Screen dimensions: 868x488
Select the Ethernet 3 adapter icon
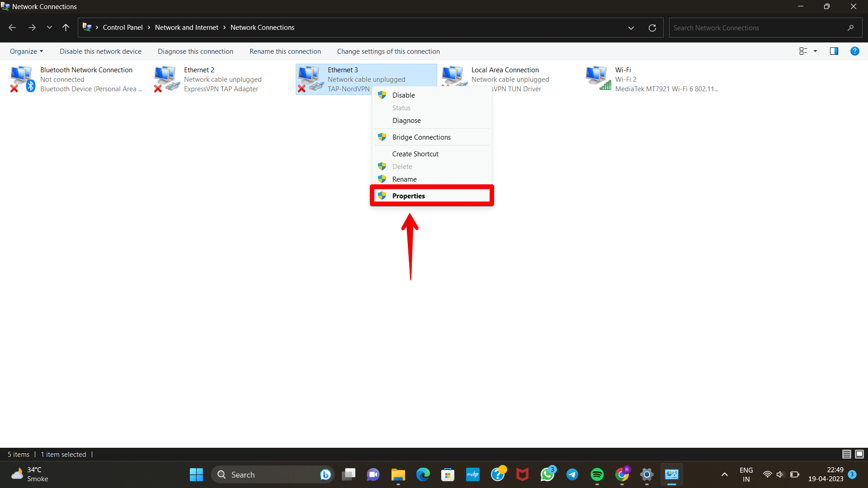point(311,79)
